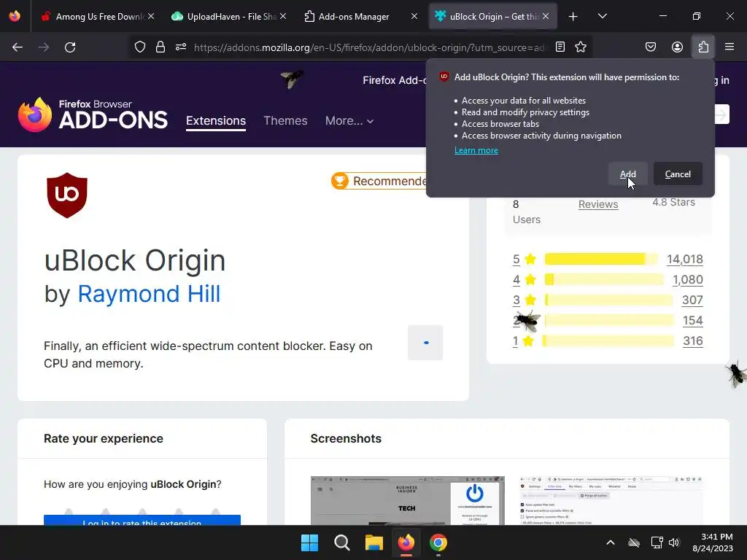
Task: Open the 14,018 five-star review count
Action: point(684,259)
